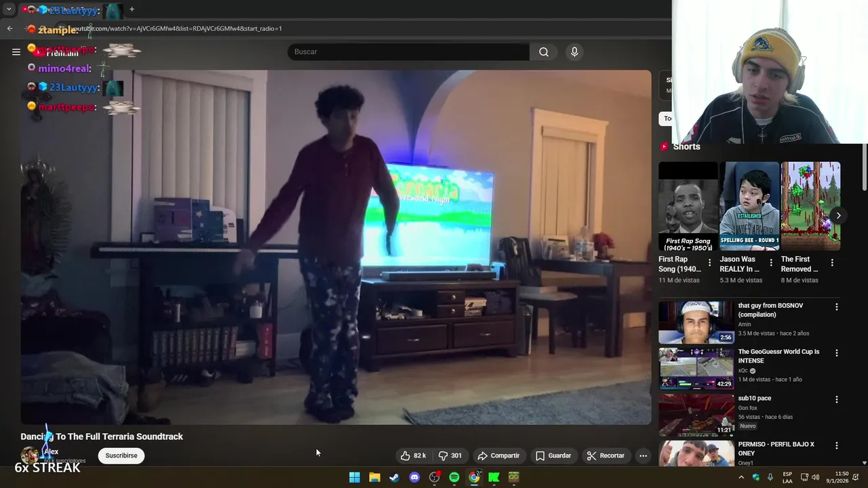Open Alex channel avatar
Image resolution: width=868 pixels, height=488 pixels.
[29, 455]
